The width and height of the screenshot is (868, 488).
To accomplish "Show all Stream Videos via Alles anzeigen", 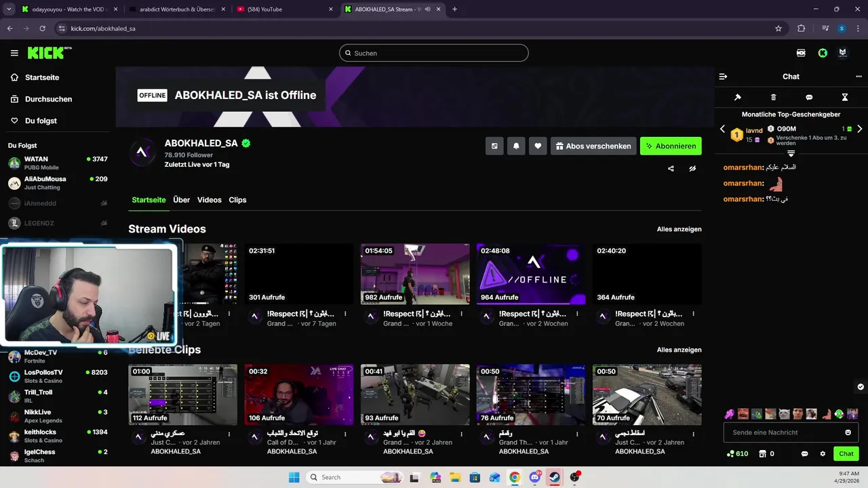I will pyautogui.click(x=679, y=229).
